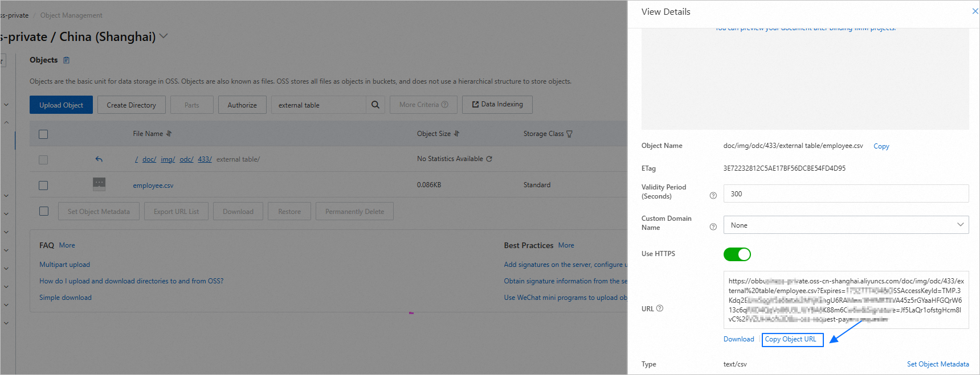Refresh the No Statistics Available icon

[x=489, y=159]
